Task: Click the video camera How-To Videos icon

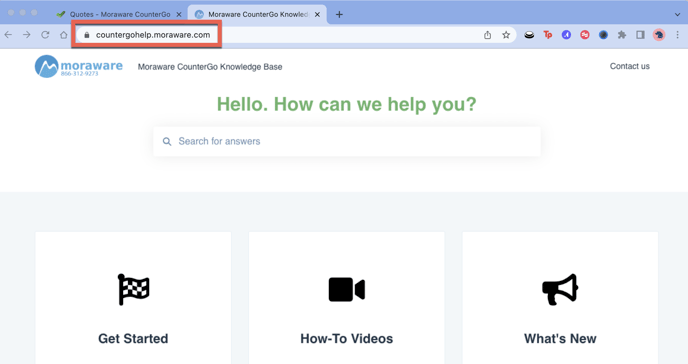Action: coord(347,289)
